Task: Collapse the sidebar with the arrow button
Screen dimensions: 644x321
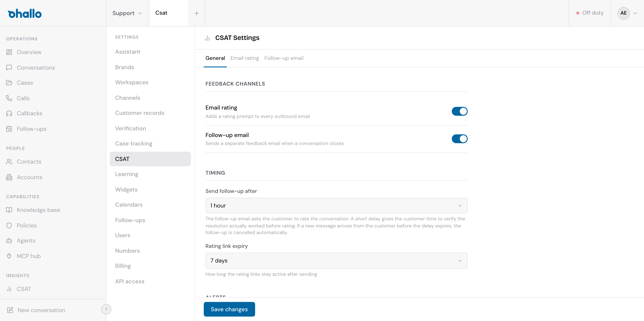Action: click(106, 309)
